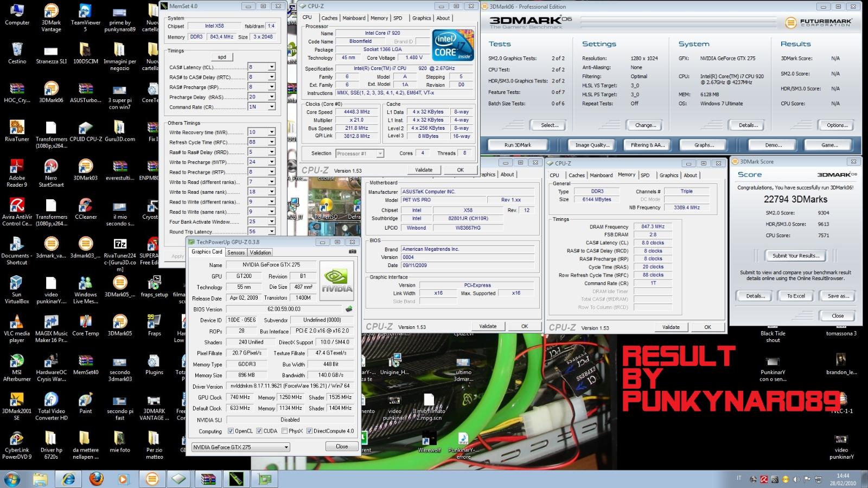
Task: Click the Windows Start orb
Action: (x=12, y=479)
